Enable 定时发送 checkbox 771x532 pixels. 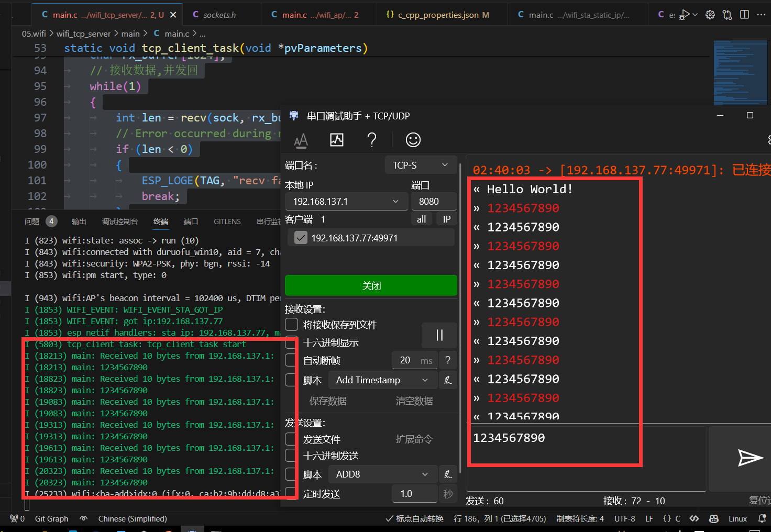[x=291, y=493]
